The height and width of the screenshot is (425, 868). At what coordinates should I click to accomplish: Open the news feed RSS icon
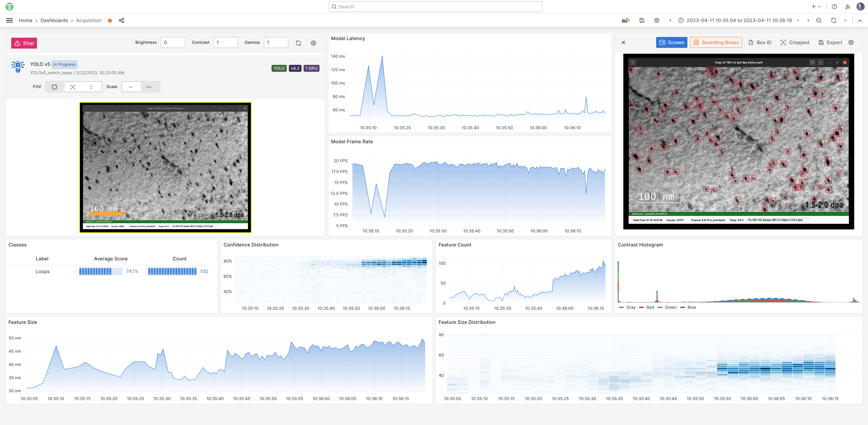tap(847, 7)
